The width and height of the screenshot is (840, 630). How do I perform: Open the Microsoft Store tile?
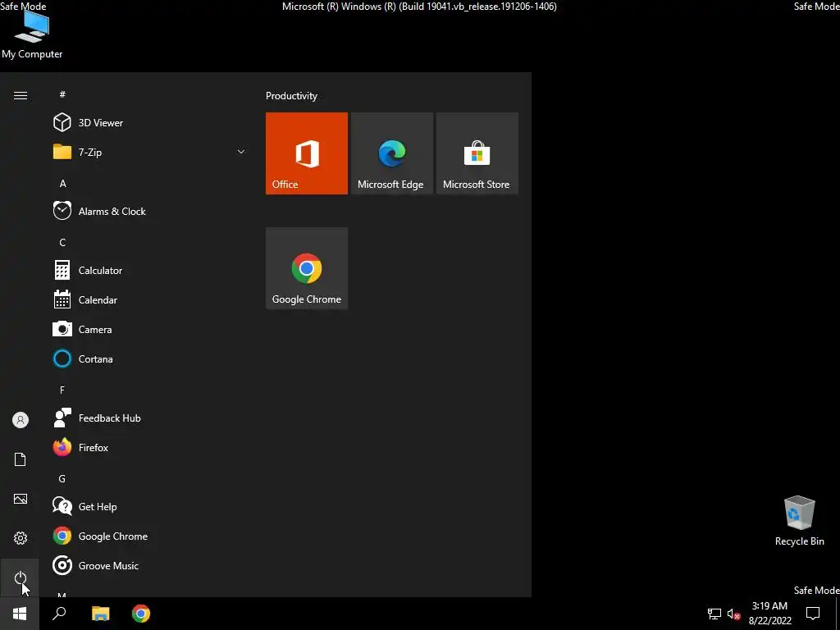(x=477, y=153)
